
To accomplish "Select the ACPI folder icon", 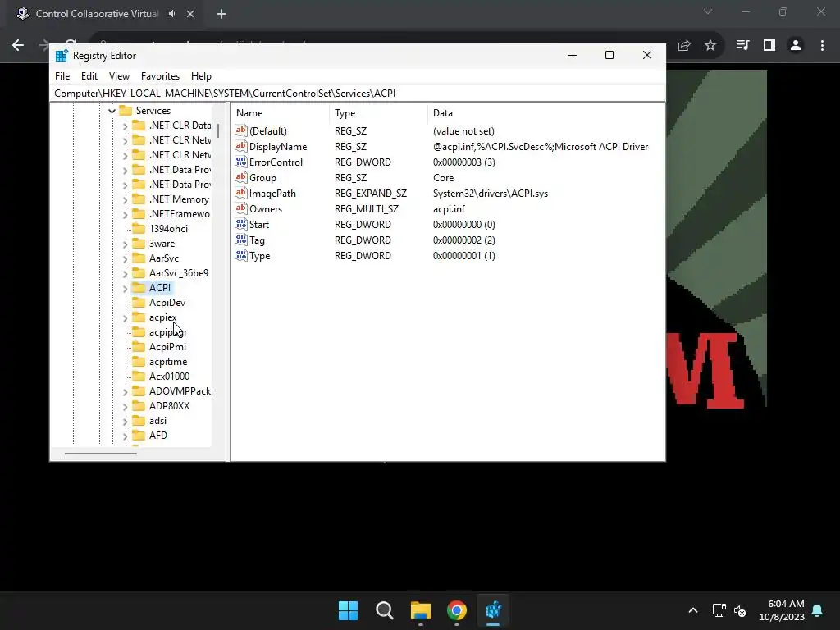I will pyautogui.click(x=139, y=288).
